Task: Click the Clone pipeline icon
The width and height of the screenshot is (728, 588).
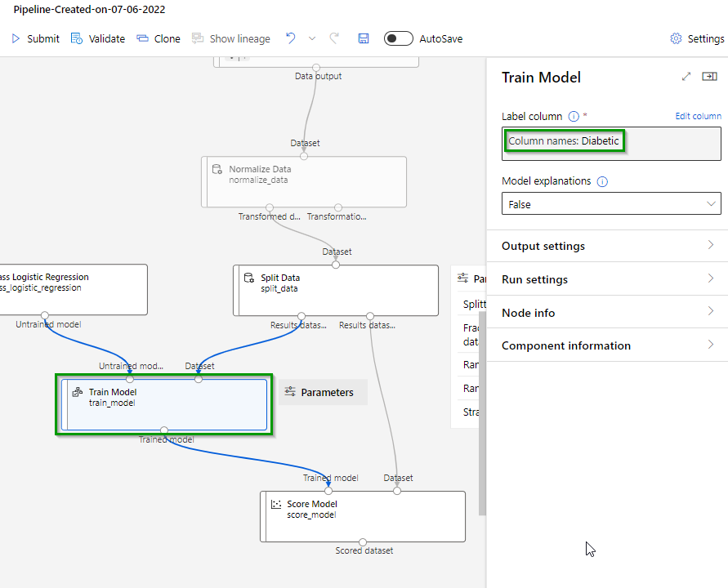Action: click(143, 38)
